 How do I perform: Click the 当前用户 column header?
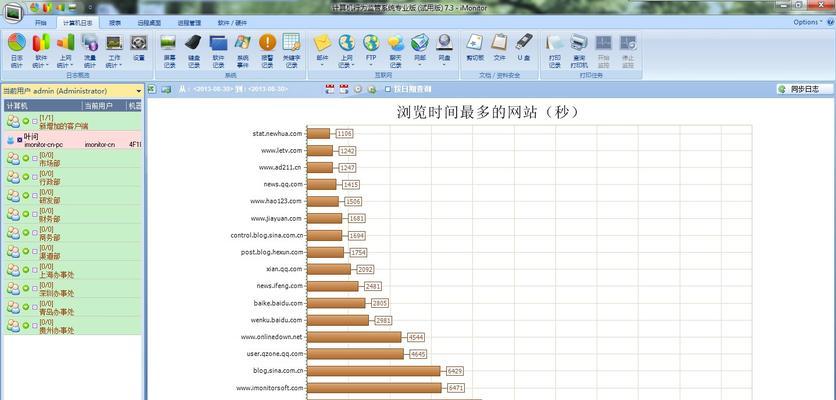coord(103,106)
